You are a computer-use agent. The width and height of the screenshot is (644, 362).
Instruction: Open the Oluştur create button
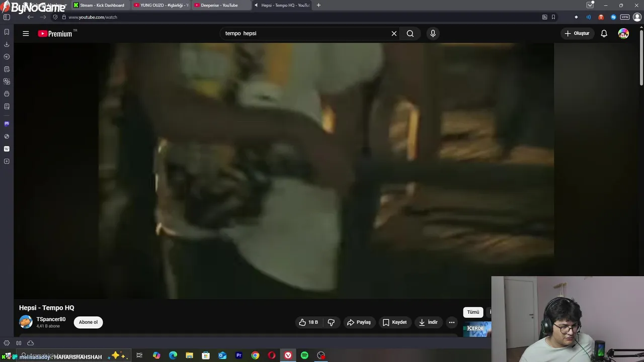[577, 34]
